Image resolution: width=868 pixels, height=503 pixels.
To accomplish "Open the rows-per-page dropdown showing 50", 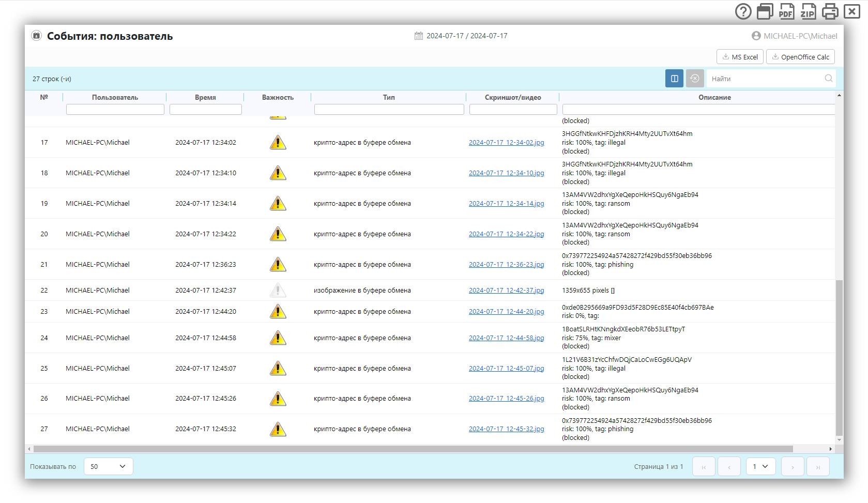I will (x=108, y=466).
